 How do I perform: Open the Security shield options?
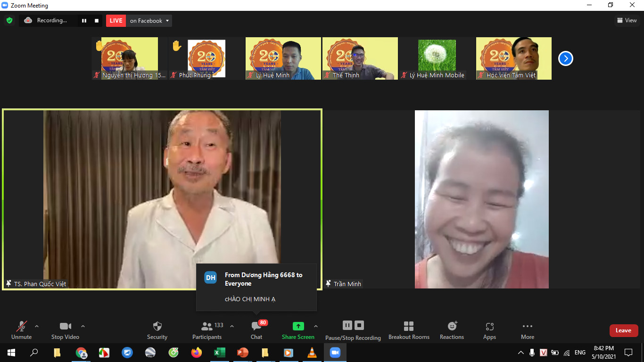click(x=157, y=330)
